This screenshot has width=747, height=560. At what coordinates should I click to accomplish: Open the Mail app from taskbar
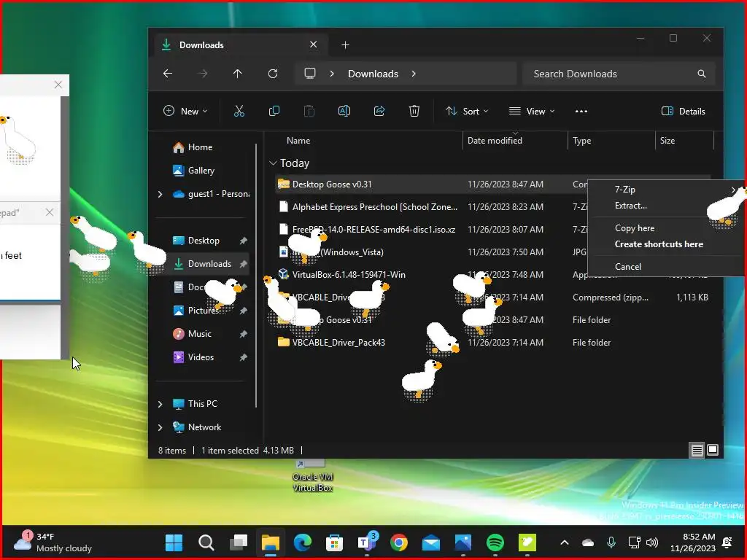click(431, 542)
